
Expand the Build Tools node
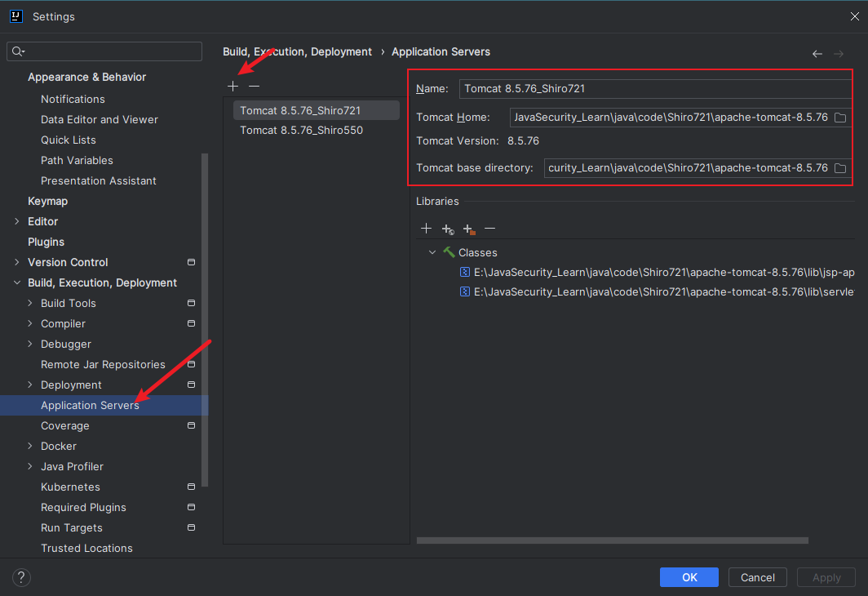[x=30, y=303]
